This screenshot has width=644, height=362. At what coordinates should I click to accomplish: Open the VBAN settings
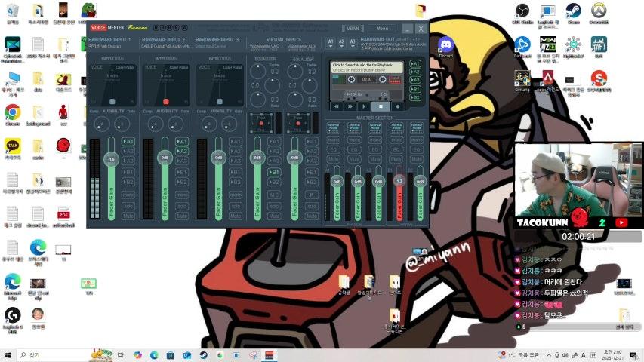click(x=353, y=29)
